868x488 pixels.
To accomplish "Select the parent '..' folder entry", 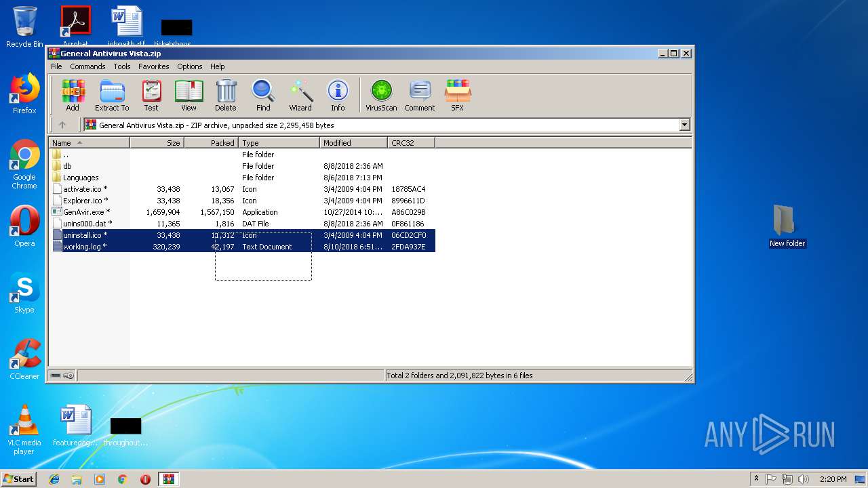I will pos(242,155).
